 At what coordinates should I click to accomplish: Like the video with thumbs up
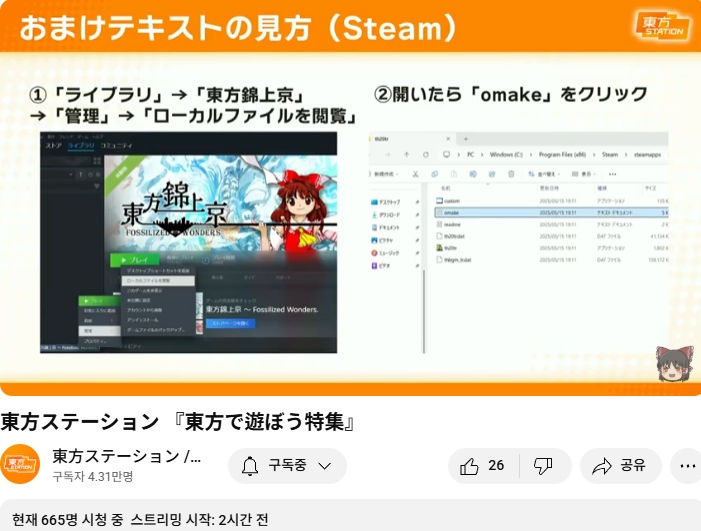click(483, 466)
